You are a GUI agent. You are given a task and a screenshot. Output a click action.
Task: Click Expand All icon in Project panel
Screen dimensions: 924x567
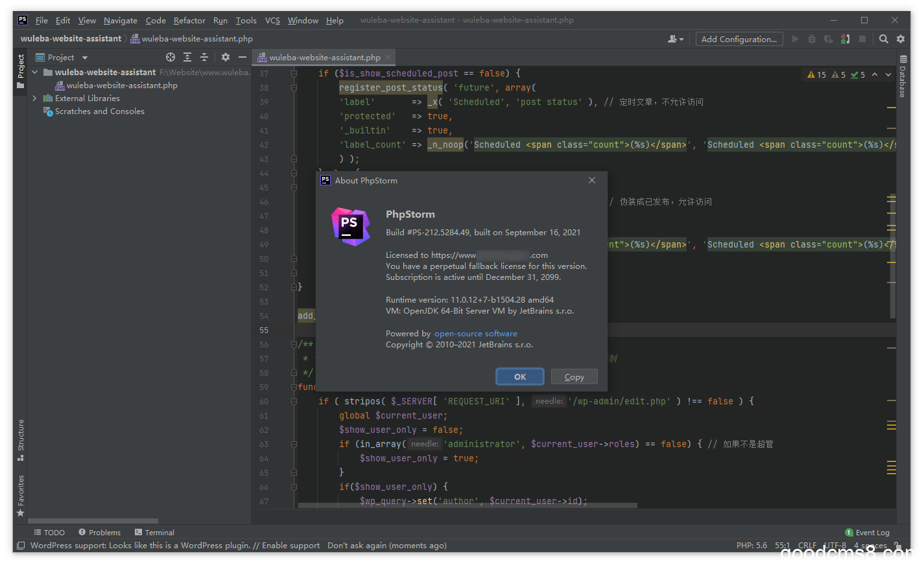tap(187, 57)
